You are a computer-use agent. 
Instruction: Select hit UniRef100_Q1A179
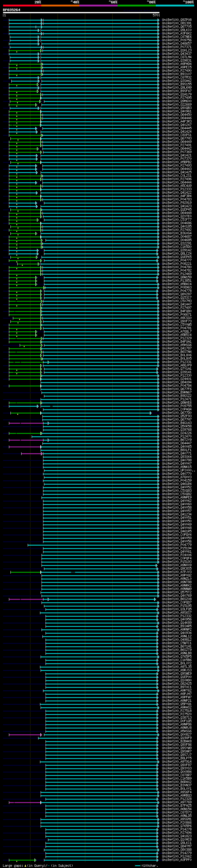coord(177,94)
